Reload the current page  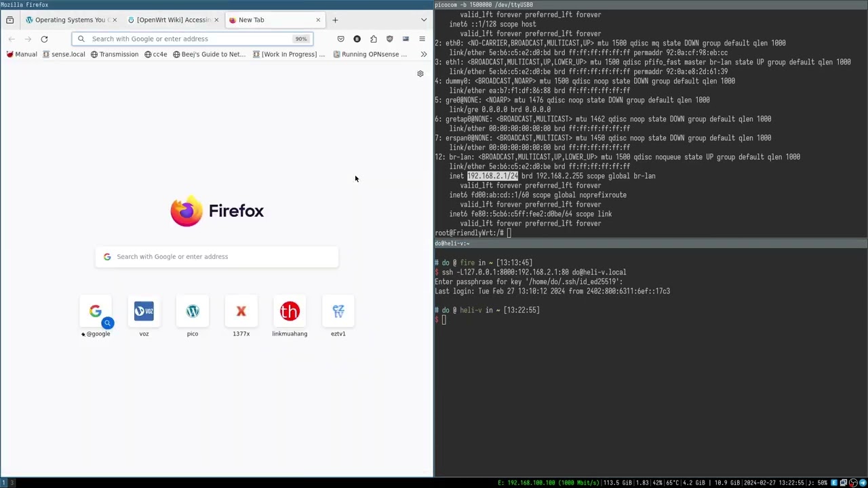(x=44, y=39)
